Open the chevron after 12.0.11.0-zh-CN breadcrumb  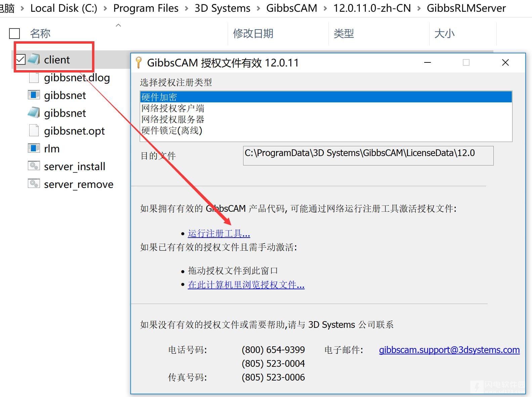419,8
